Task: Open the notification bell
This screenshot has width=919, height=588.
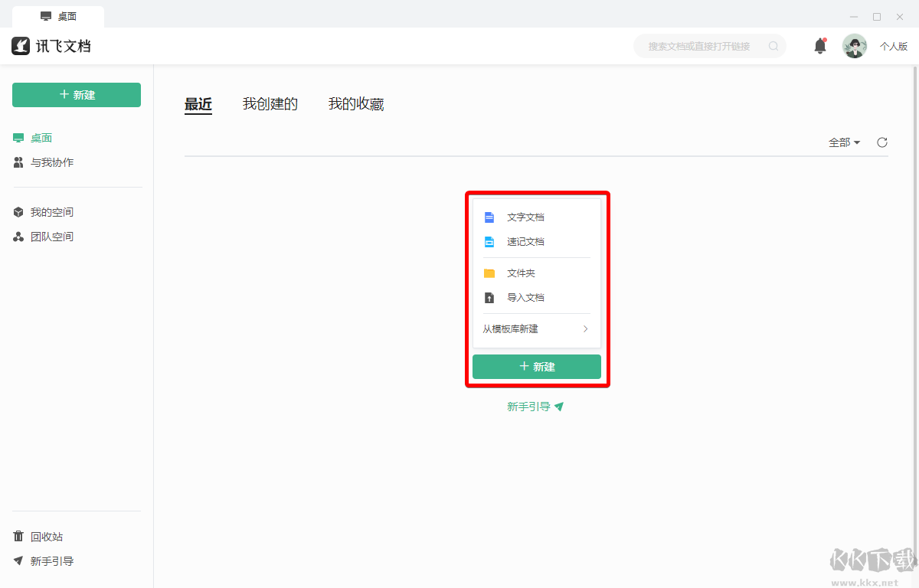Action: 820,46
